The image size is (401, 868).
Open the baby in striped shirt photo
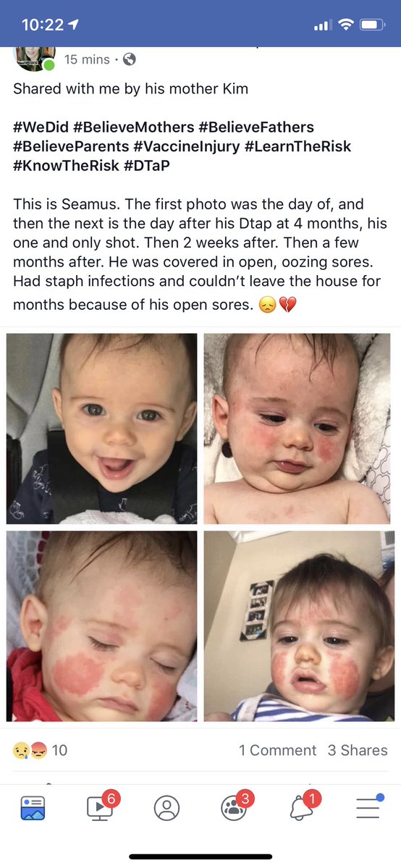[299, 626]
